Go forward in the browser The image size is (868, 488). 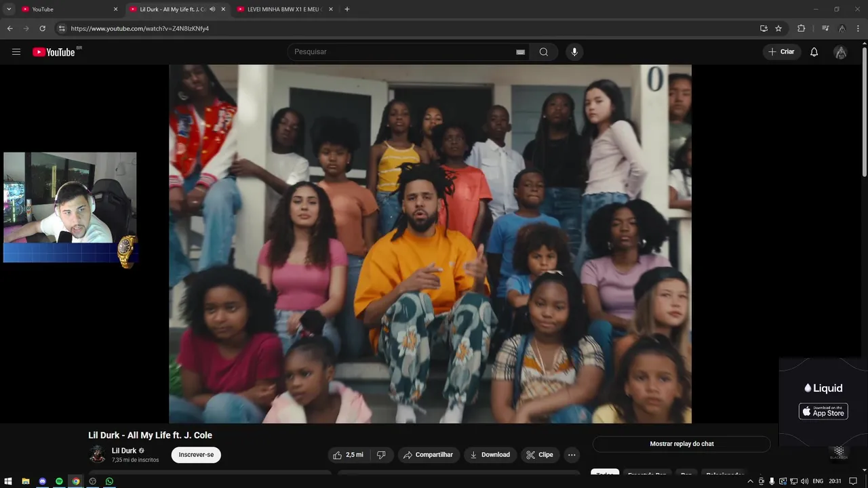pos(26,28)
